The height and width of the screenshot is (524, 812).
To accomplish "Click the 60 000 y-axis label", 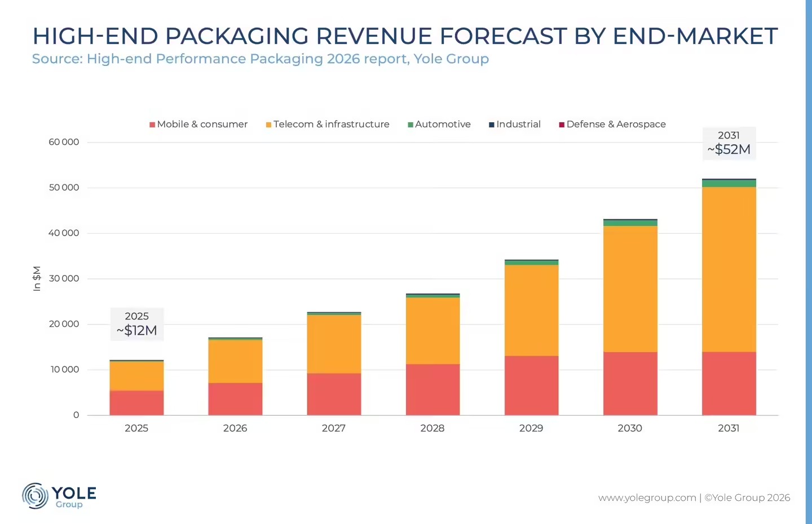I will 64,142.
